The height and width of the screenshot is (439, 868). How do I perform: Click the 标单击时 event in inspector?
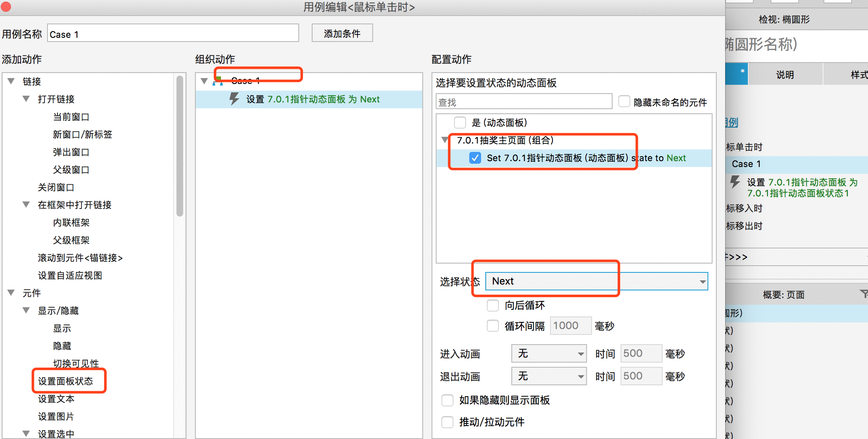[x=744, y=147]
